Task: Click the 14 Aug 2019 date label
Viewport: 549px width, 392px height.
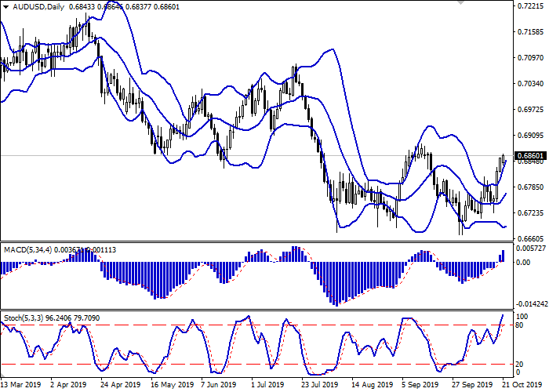Action: [368, 385]
